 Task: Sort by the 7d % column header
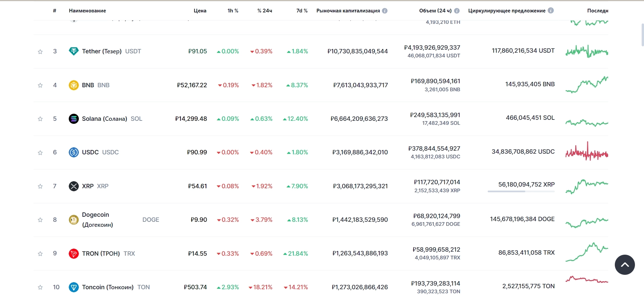tap(302, 11)
